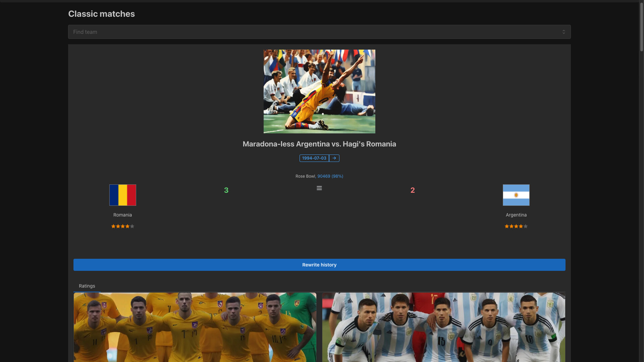The height and width of the screenshot is (362, 644).
Task: Open the Argentina team photo
Action: click(x=443, y=327)
